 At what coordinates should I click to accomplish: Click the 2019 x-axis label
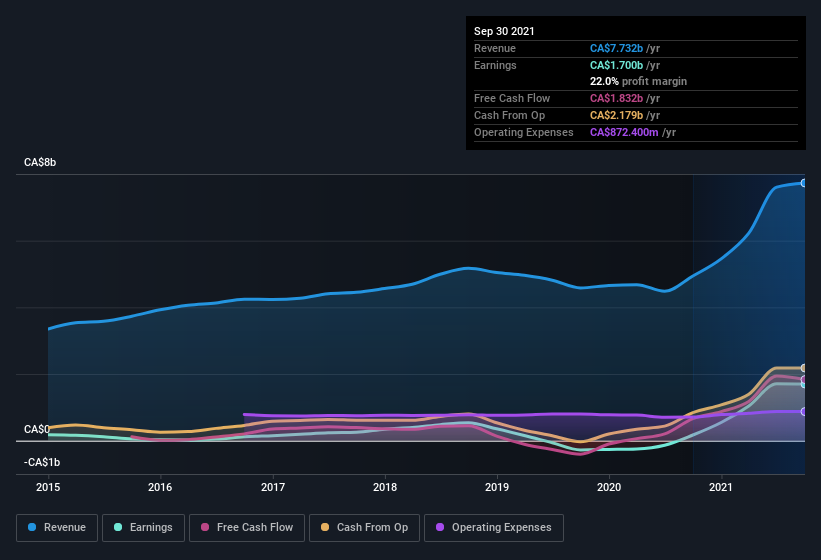tap(497, 487)
